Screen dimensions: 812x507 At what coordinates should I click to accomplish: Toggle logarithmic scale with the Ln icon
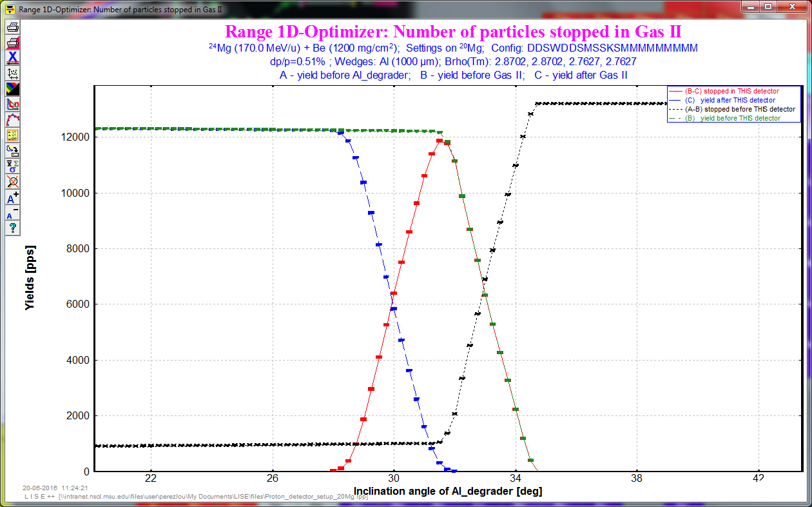(x=12, y=104)
